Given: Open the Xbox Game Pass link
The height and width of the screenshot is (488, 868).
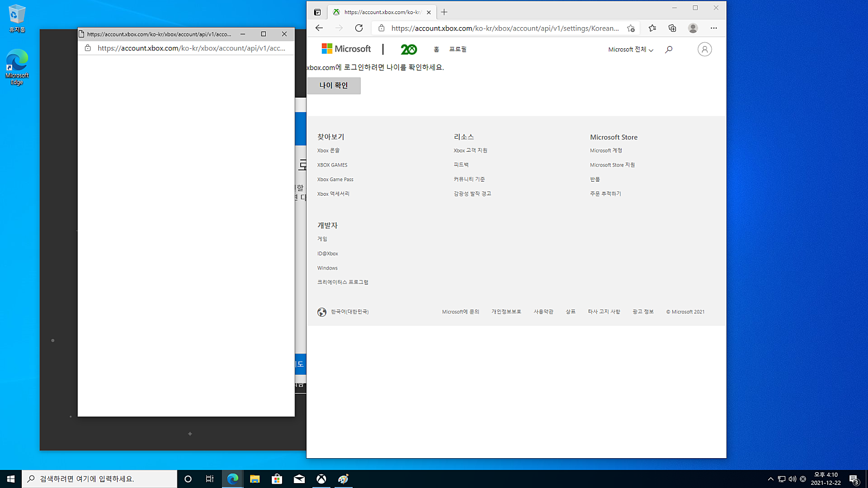Looking at the screenshot, I should pyautogui.click(x=335, y=179).
